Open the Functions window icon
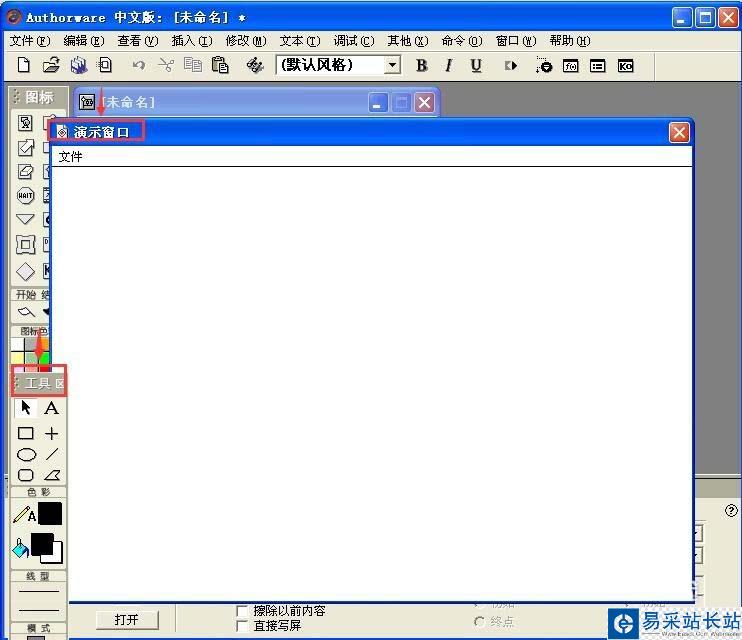The width and height of the screenshot is (742, 640). [x=570, y=66]
